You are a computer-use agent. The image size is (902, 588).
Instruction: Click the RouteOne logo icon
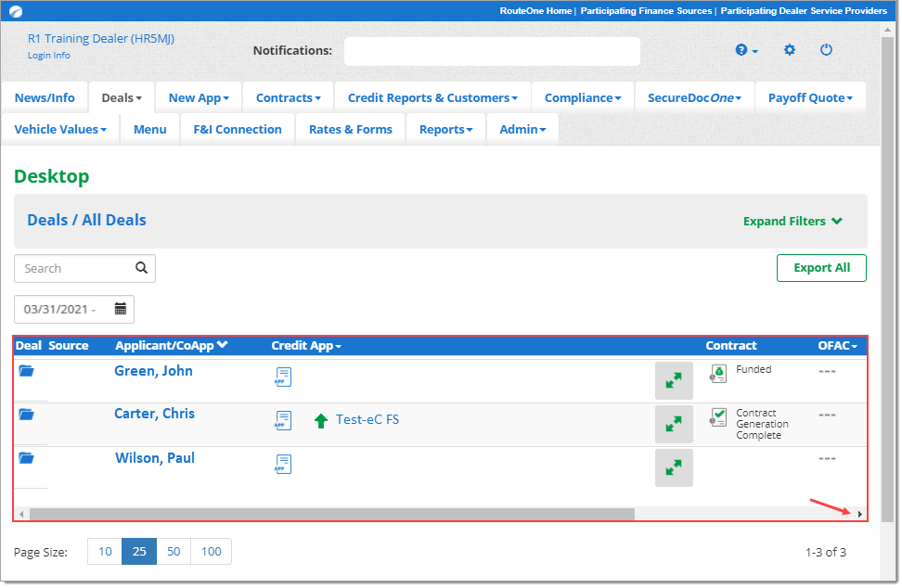[x=16, y=11]
